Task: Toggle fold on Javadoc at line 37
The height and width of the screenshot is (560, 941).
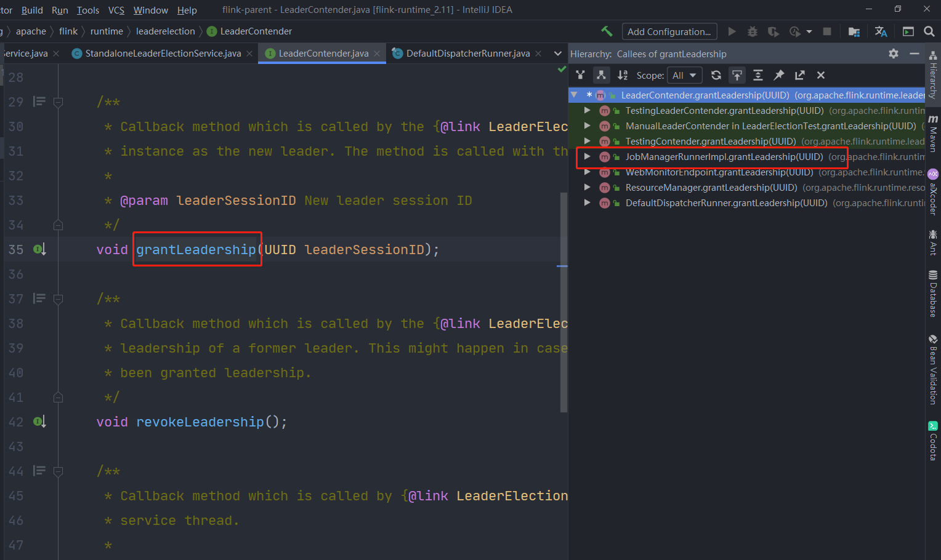Action: [x=58, y=299]
